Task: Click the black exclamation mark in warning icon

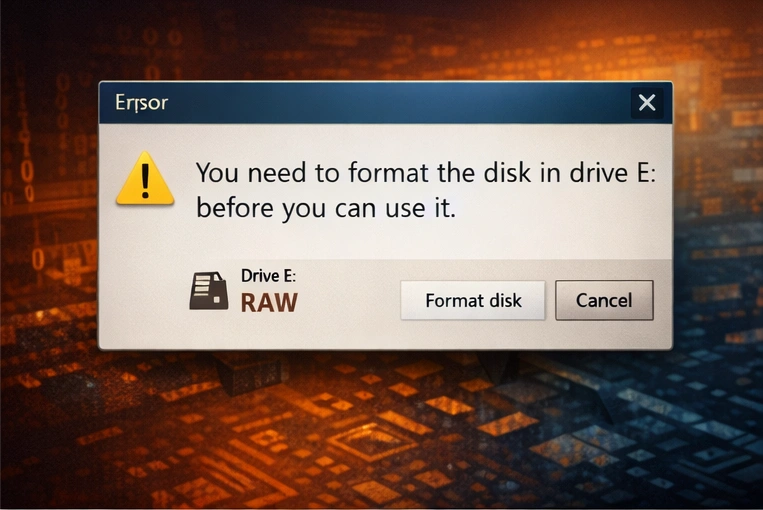Action: point(145,181)
